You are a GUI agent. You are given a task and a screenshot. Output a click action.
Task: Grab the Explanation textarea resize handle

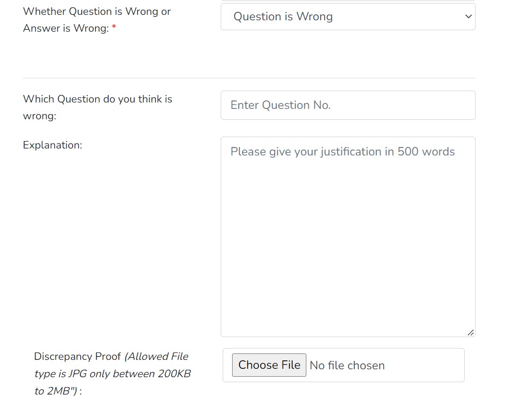pyautogui.click(x=471, y=333)
